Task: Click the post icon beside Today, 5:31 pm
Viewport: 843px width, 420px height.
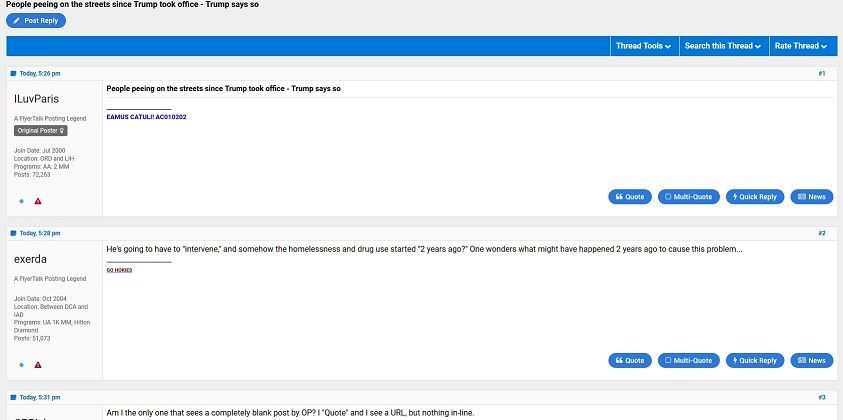Action: (x=13, y=397)
